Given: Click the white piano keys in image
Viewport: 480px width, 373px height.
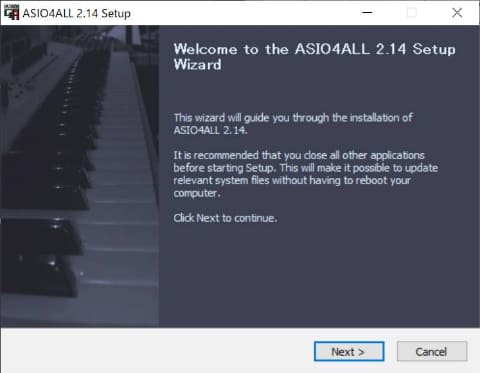Looking at the screenshot, I should [123, 200].
